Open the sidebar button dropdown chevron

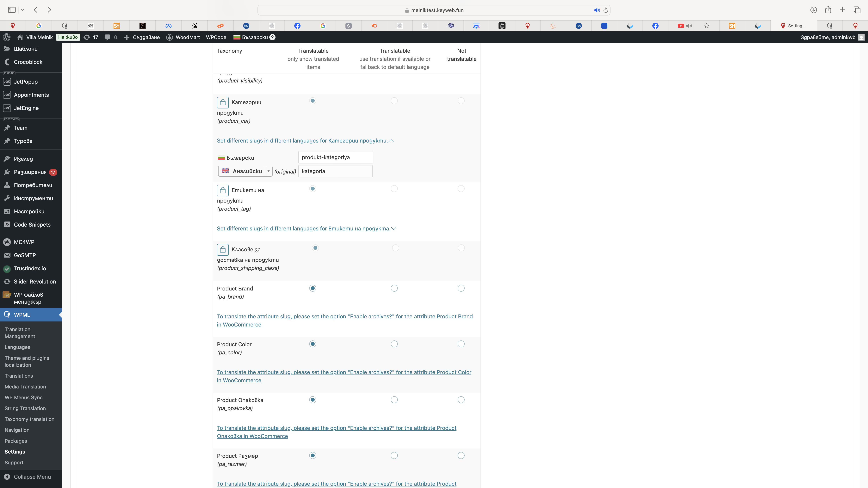(23, 10)
